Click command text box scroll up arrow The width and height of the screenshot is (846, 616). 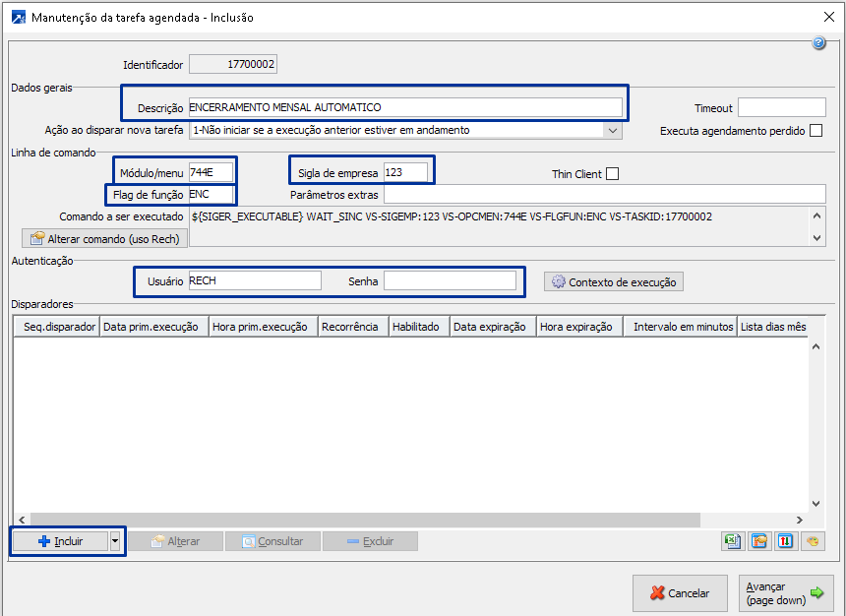(x=816, y=216)
